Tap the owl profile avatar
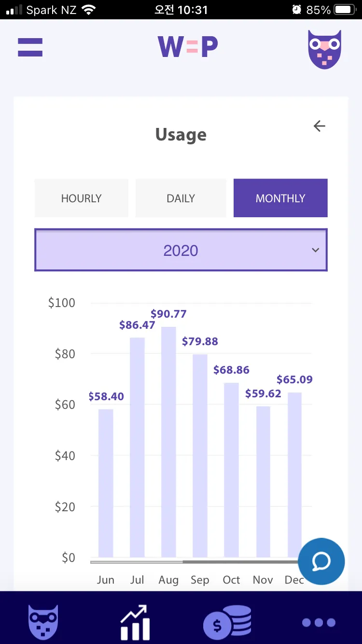 (324, 49)
